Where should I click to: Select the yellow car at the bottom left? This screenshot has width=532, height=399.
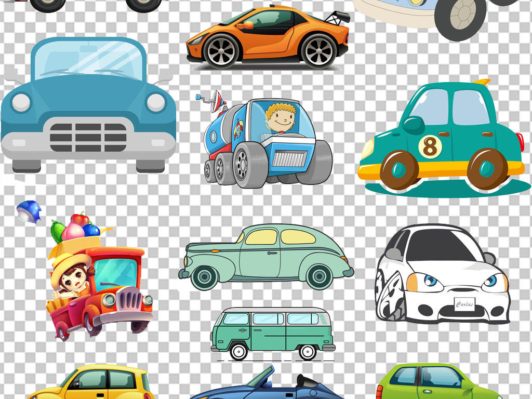91,383
